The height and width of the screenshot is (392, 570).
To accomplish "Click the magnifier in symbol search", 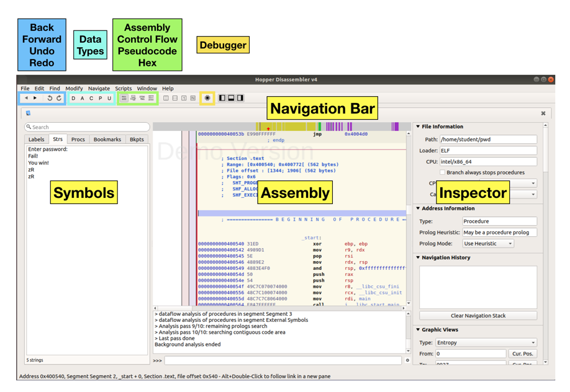I will [29, 127].
